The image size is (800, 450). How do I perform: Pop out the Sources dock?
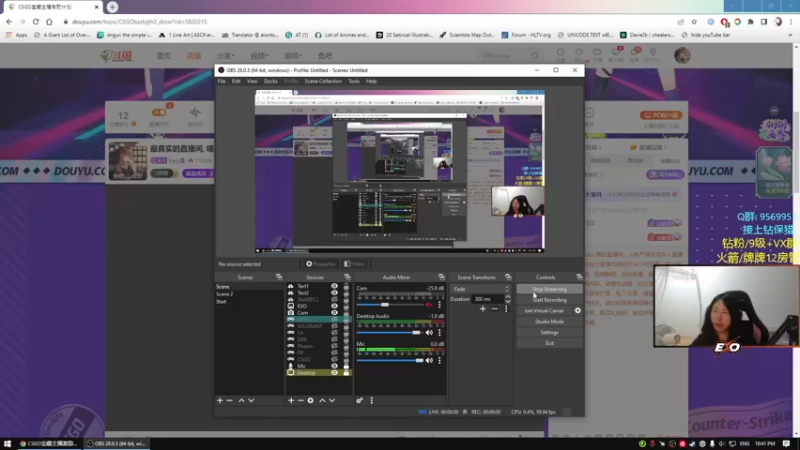pyautogui.click(x=347, y=277)
